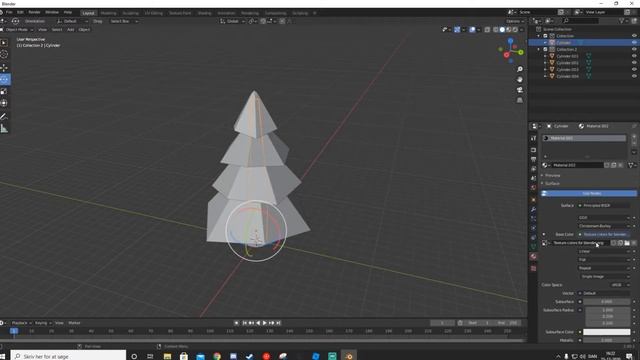Open File Explorer from taskbar
This screenshot has width=640, height=360.
coord(167,356)
